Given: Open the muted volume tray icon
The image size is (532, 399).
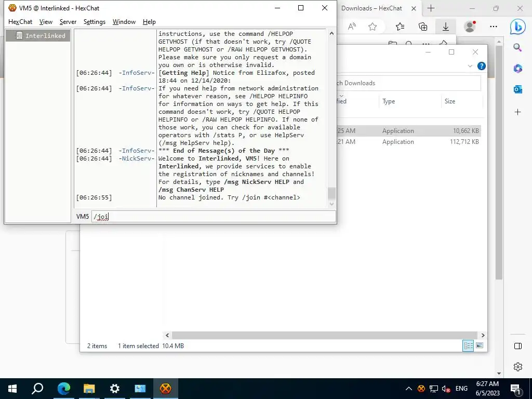Looking at the screenshot, I should (446, 389).
